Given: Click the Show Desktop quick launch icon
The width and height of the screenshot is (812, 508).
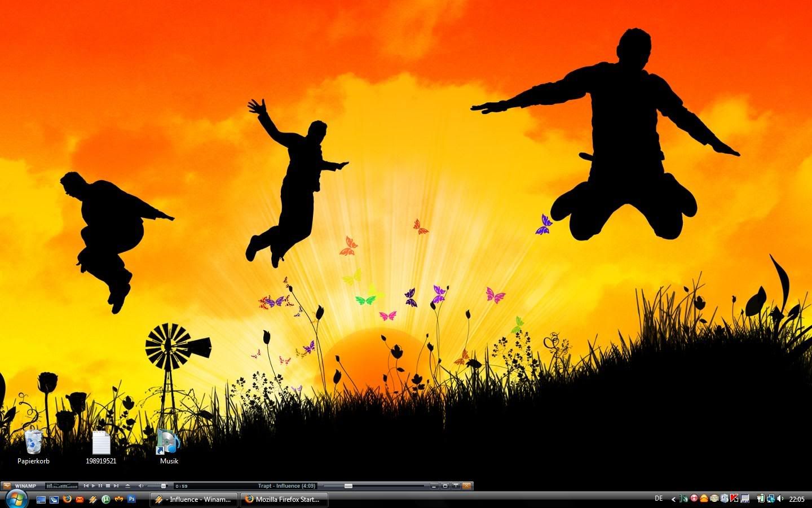Looking at the screenshot, I should pyautogui.click(x=41, y=500).
